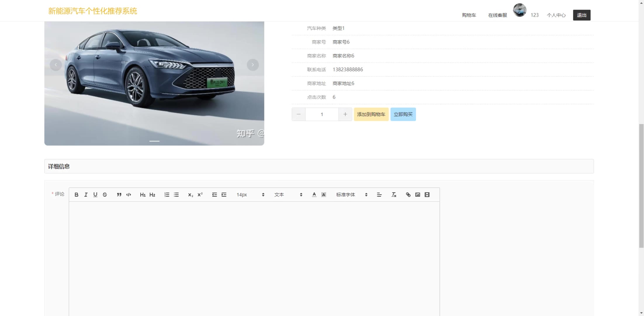Open 购物车 shopping cart page
This screenshot has width=644, height=316.
click(469, 15)
